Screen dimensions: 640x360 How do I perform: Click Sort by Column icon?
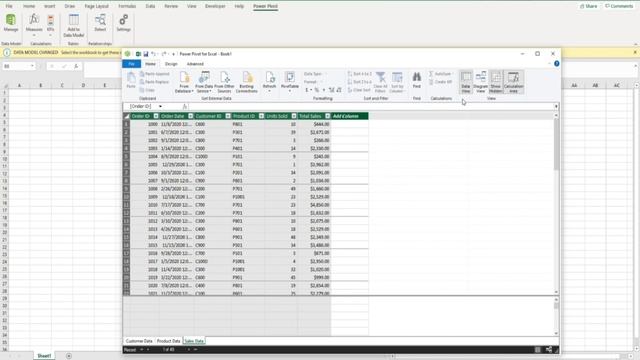(397, 82)
